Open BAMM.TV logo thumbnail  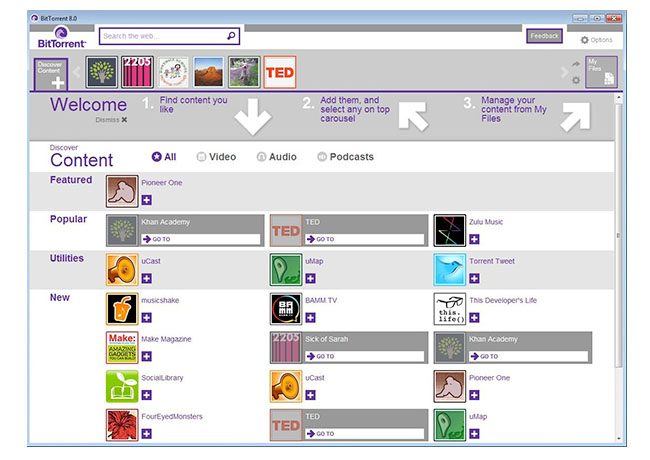[x=286, y=309]
